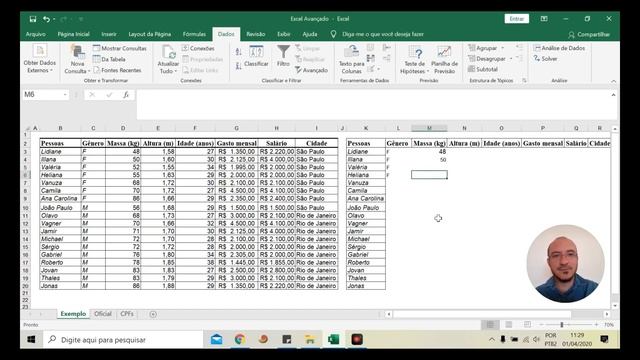Open Análise de Dados
640x360 pixels.
[x=559, y=48]
